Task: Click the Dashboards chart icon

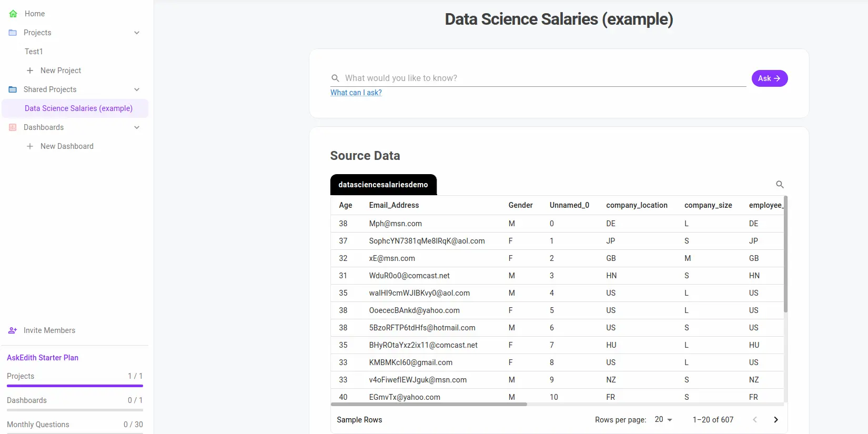Action: point(13,127)
